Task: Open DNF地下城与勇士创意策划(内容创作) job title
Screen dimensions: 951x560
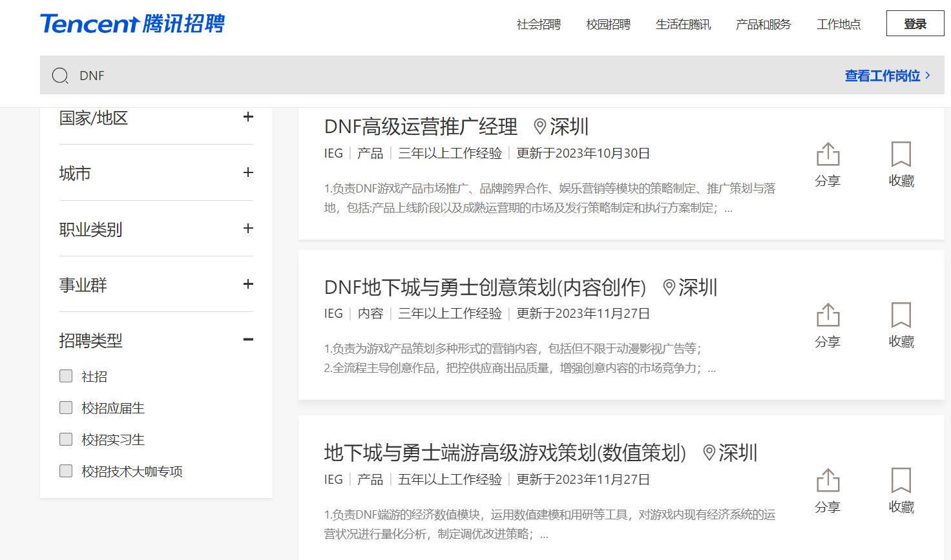Action: pos(485,287)
